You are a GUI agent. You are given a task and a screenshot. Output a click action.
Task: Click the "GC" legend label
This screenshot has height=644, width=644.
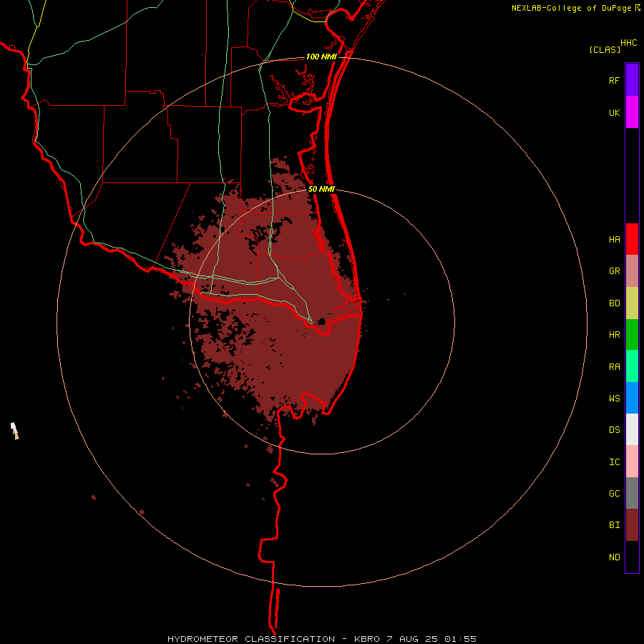point(614,494)
